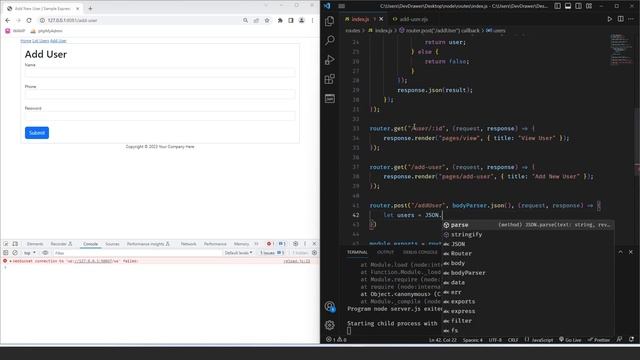Select the OUTPUT panel tab

pyautogui.click(x=385, y=252)
